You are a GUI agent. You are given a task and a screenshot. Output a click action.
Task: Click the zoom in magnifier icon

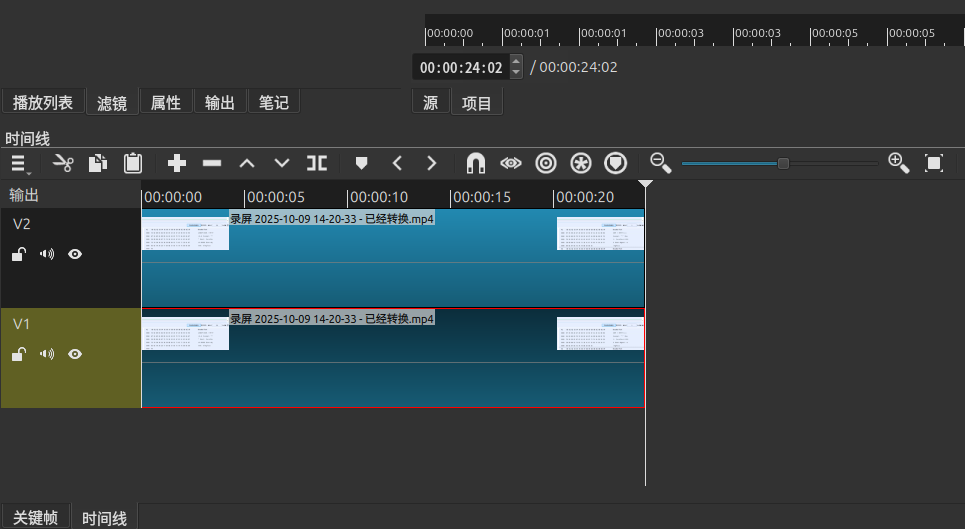898,163
